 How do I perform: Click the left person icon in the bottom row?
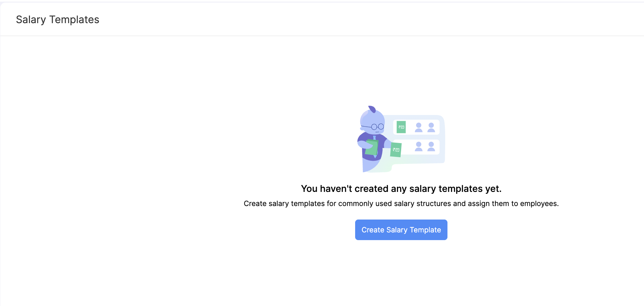[419, 147]
